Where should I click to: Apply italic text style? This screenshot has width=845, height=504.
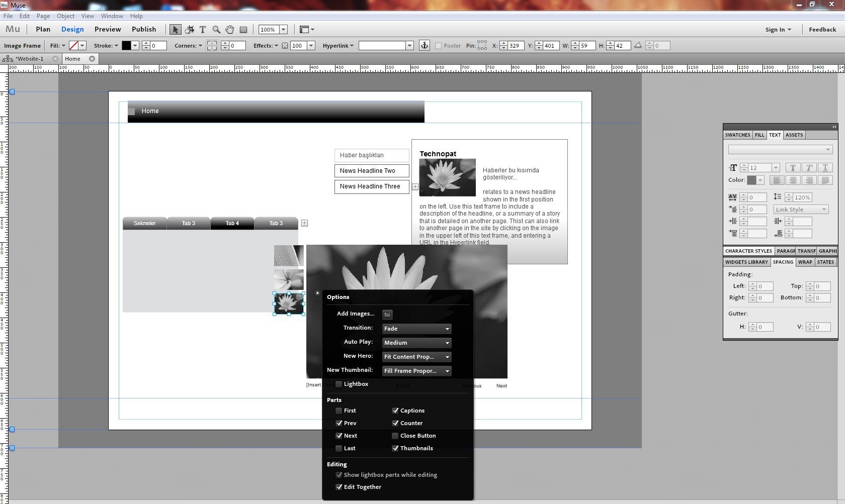point(809,168)
